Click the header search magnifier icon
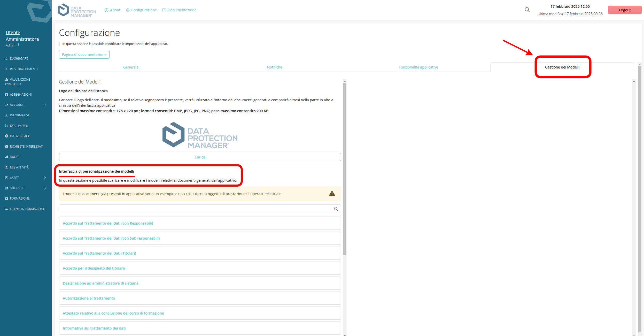644x336 pixels. click(527, 10)
